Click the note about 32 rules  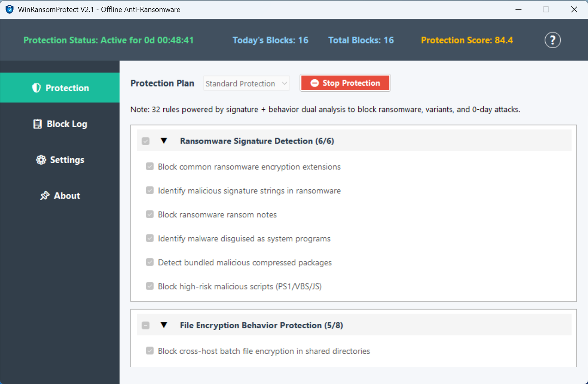coord(325,109)
